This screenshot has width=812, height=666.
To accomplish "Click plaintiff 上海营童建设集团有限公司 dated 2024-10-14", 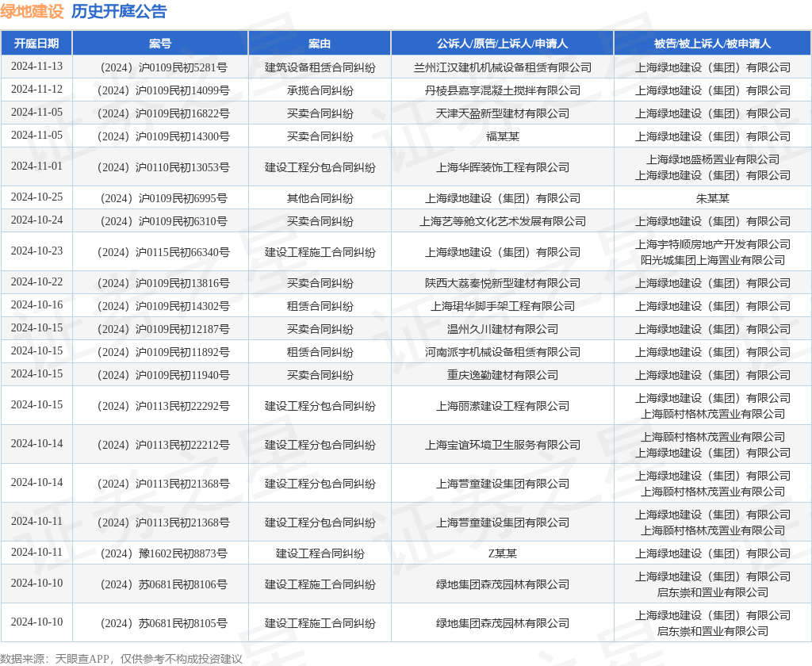I will tap(502, 484).
